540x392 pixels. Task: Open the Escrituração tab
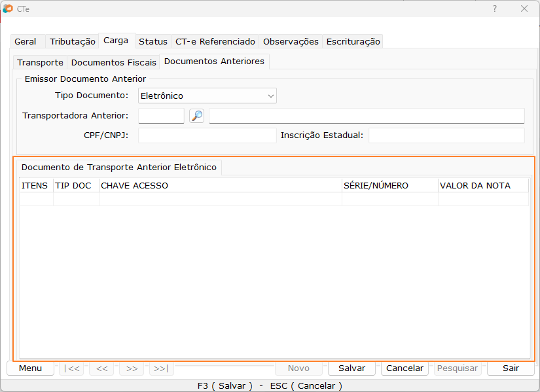pyautogui.click(x=353, y=41)
